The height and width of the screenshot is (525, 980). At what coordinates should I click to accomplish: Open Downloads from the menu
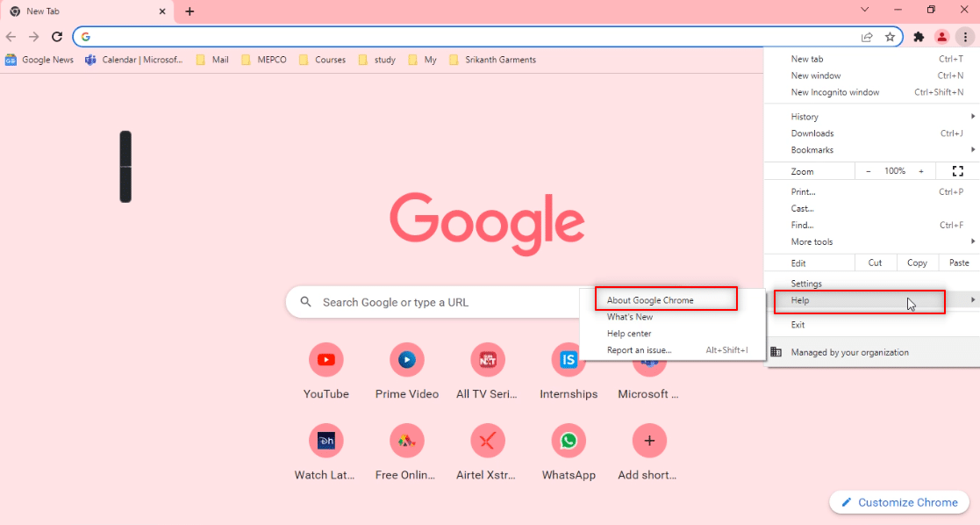click(872, 133)
